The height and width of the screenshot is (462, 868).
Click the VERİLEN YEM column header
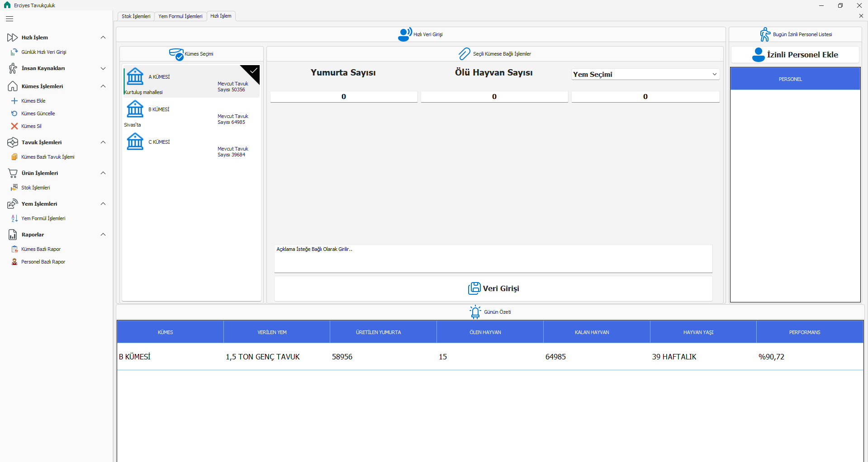(x=277, y=332)
